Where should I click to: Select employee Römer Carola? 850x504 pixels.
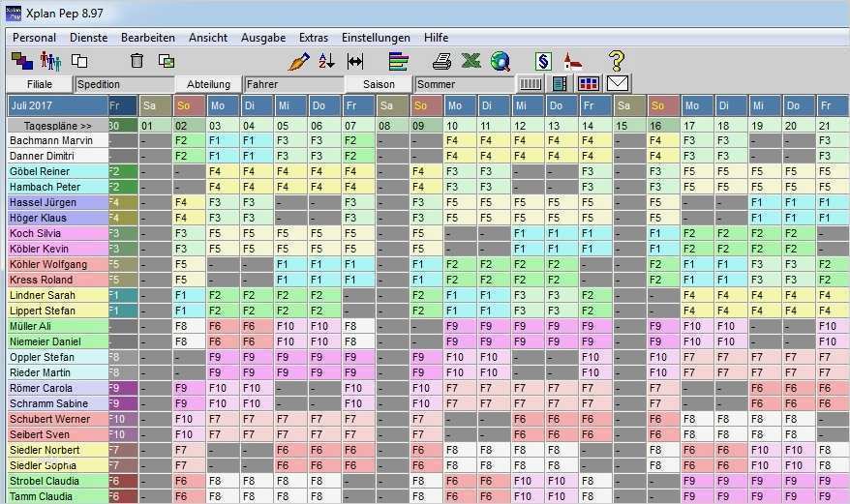point(57,388)
